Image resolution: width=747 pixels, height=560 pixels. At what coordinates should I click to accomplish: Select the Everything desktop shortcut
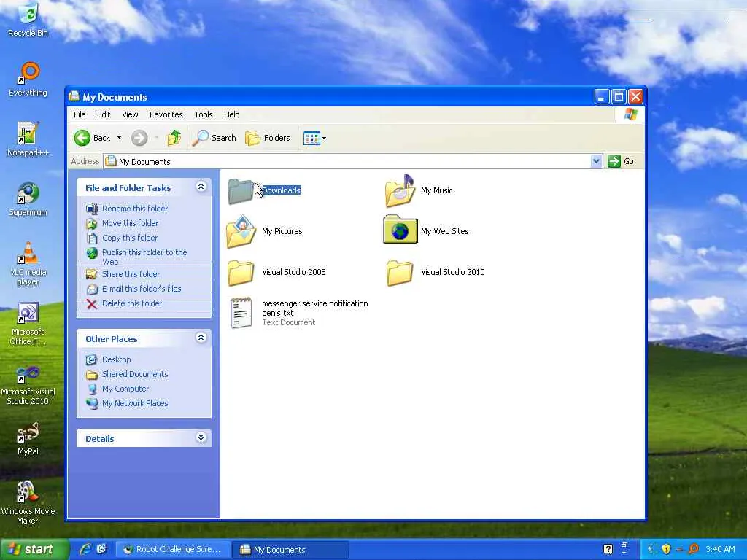(x=28, y=79)
